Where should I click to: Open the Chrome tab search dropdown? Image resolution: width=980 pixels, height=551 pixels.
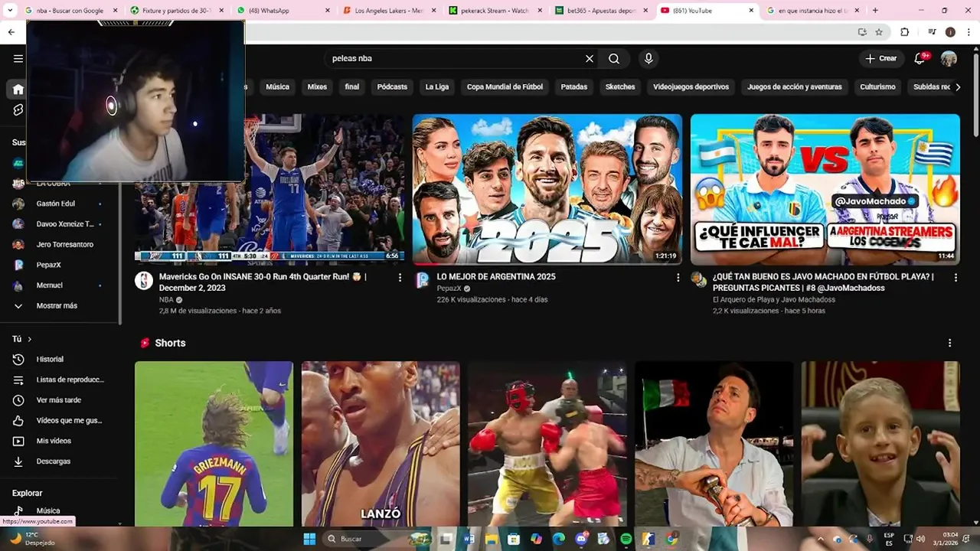(x=9, y=11)
